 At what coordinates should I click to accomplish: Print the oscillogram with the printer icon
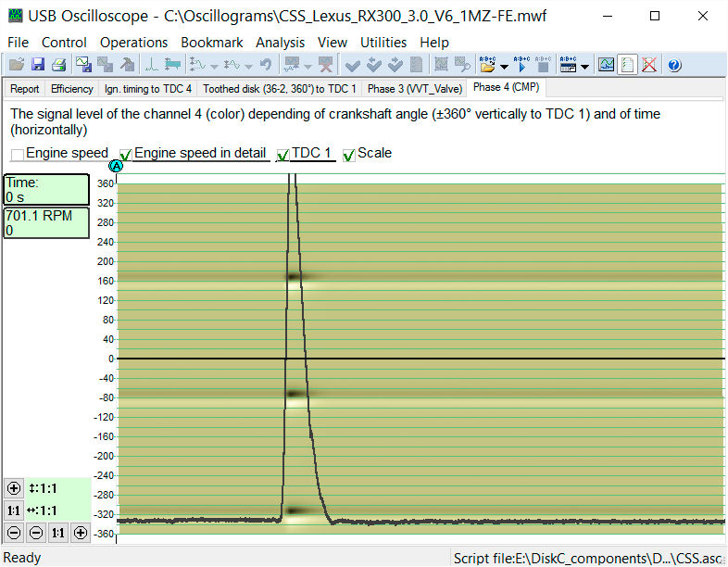click(58, 65)
